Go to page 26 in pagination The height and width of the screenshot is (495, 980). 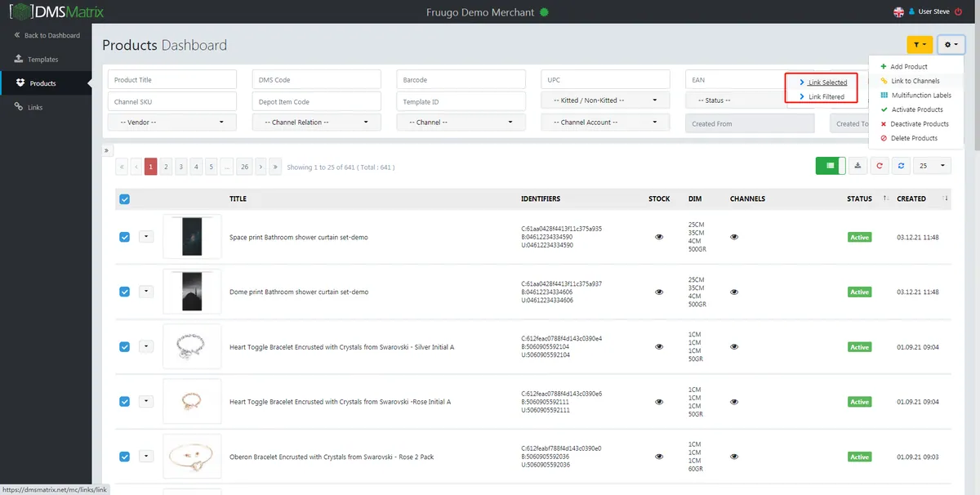(x=244, y=167)
